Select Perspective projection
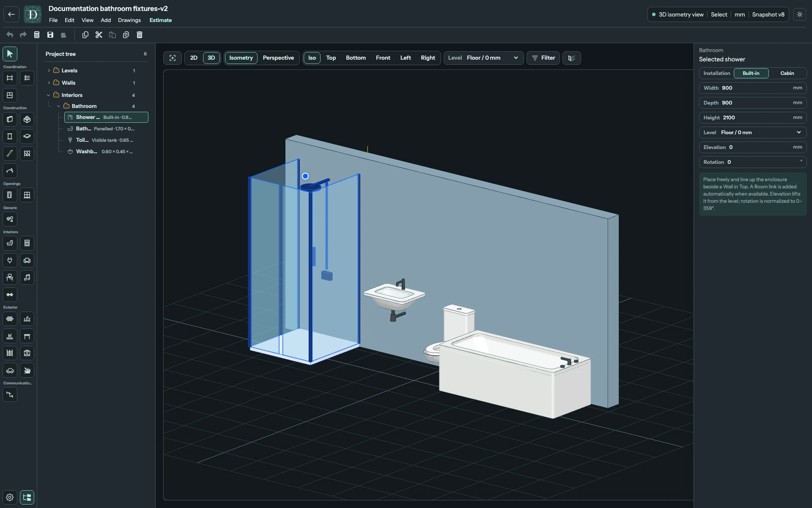The width and height of the screenshot is (812, 508). pos(278,58)
